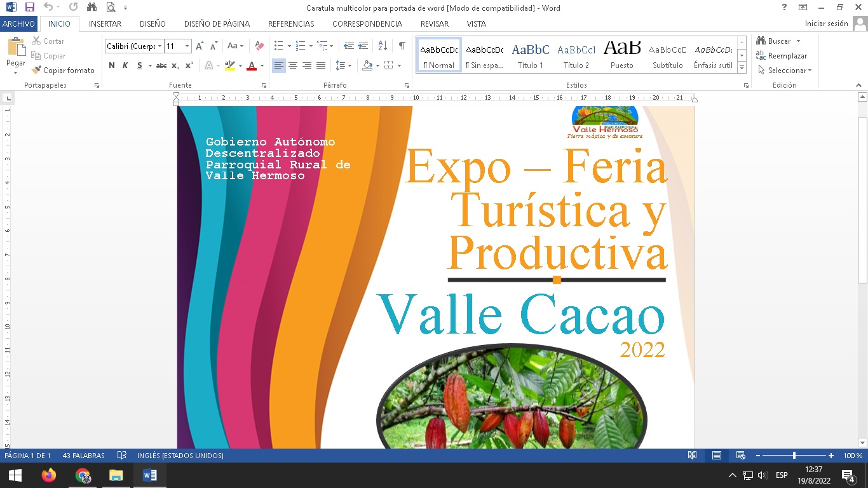Switch to Read Mode view in status bar
The image size is (868, 488).
(x=692, y=456)
